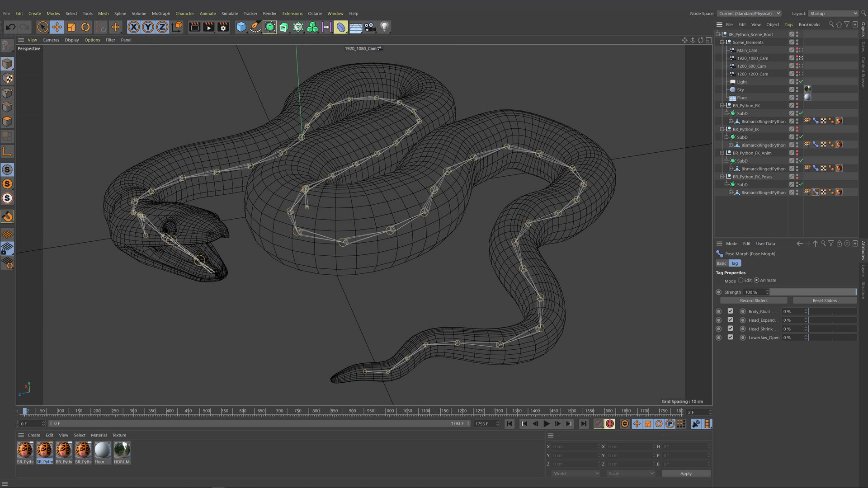This screenshot has width=868, height=488.
Task: Select the HDRI material thumbnail
Action: point(122,453)
